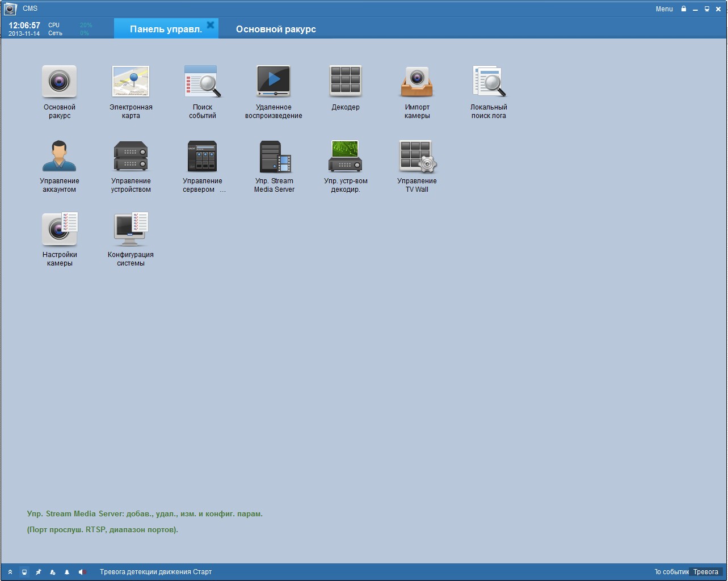Click the pin icon in status bar
Image resolution: width=728 pixels, height=581 pixels.
click(x=39, y=572)
